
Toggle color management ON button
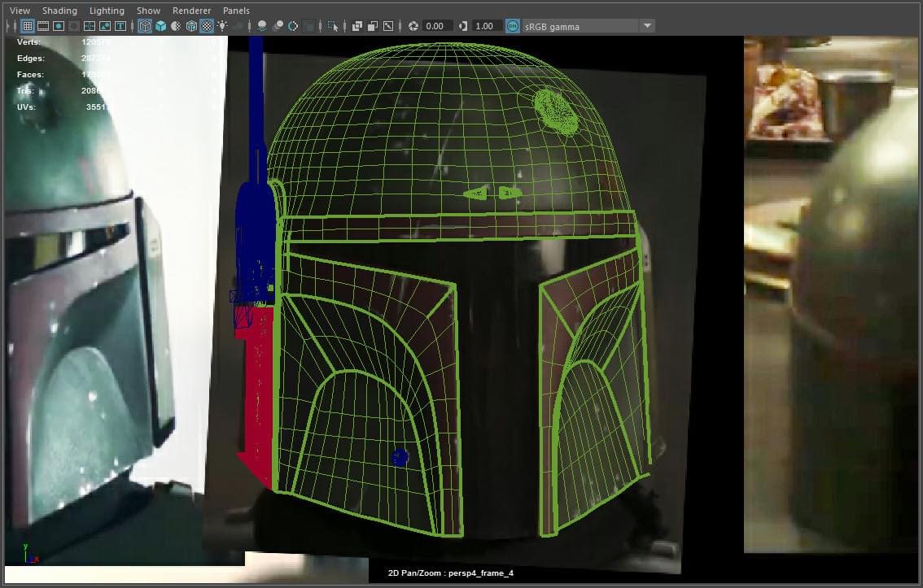click(512, 26)
